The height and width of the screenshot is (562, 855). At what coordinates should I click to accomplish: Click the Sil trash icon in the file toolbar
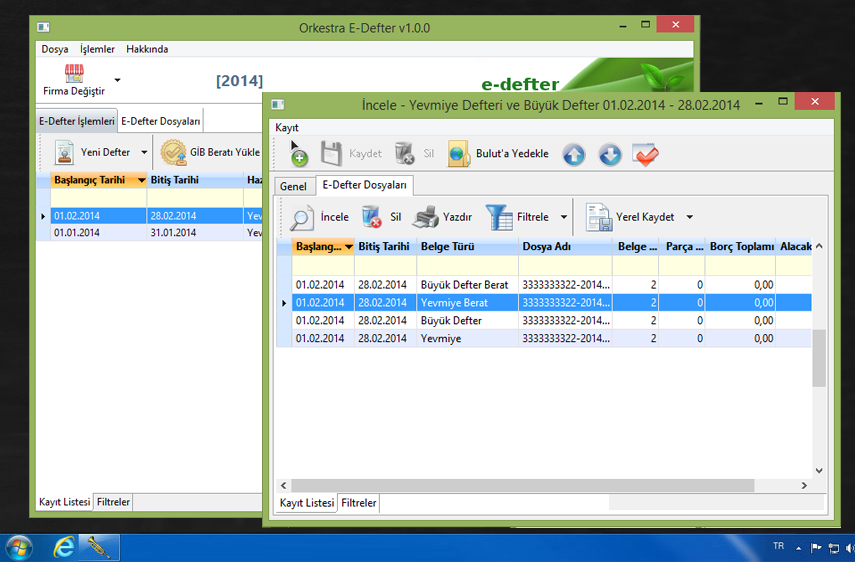[372, 217]
